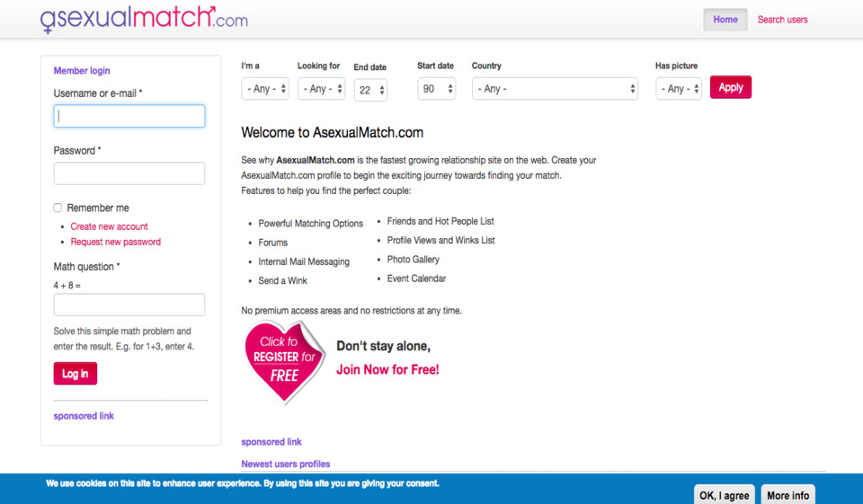Viewport: 863px width, 504px height.
Task: Click the More info cookie button
Action: pos(788,495)
